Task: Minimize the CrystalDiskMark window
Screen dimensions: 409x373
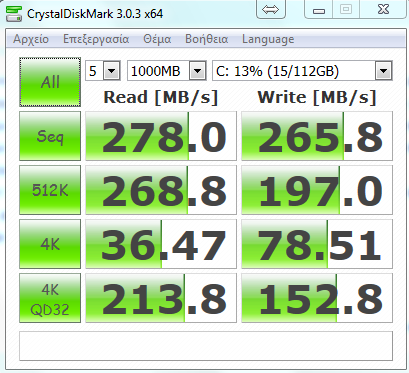Action: 319,10
